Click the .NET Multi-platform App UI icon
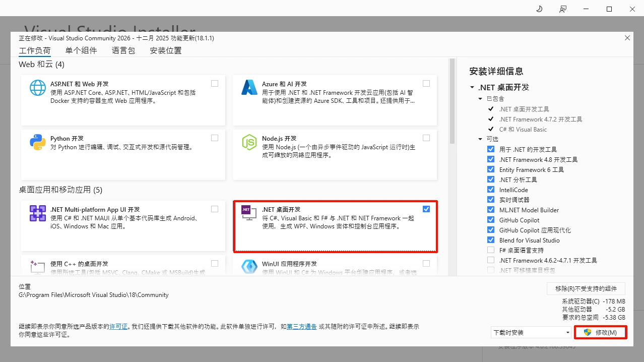The width and height of the screenshot is (644, 362). point(38,213)
